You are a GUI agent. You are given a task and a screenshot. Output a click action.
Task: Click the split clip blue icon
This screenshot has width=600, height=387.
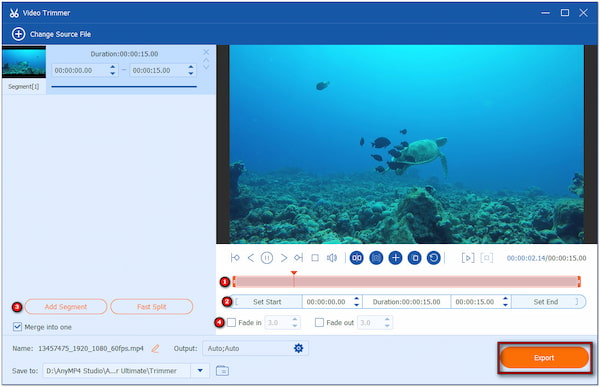[x=357, y=258]
